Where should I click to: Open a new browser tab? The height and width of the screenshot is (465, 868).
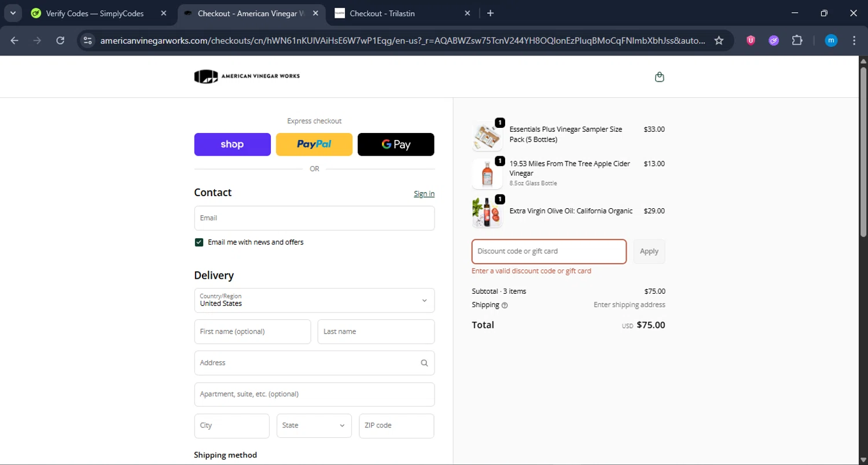(x=490, y=13)
